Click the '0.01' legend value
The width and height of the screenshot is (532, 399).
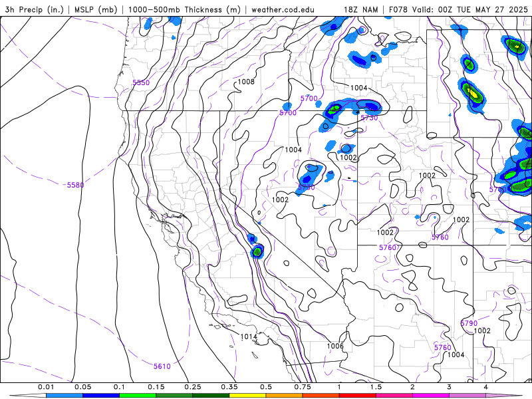(46, 387)
